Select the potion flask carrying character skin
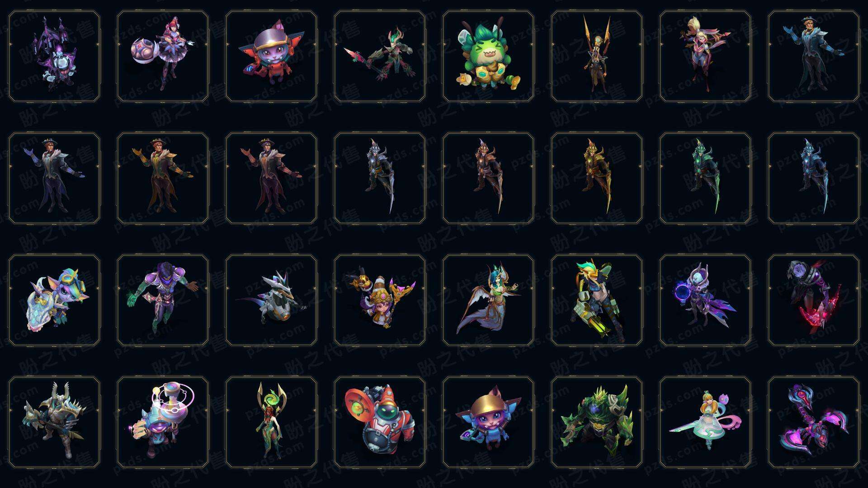This screenshot has height=488, width=868. pos(163,422)
